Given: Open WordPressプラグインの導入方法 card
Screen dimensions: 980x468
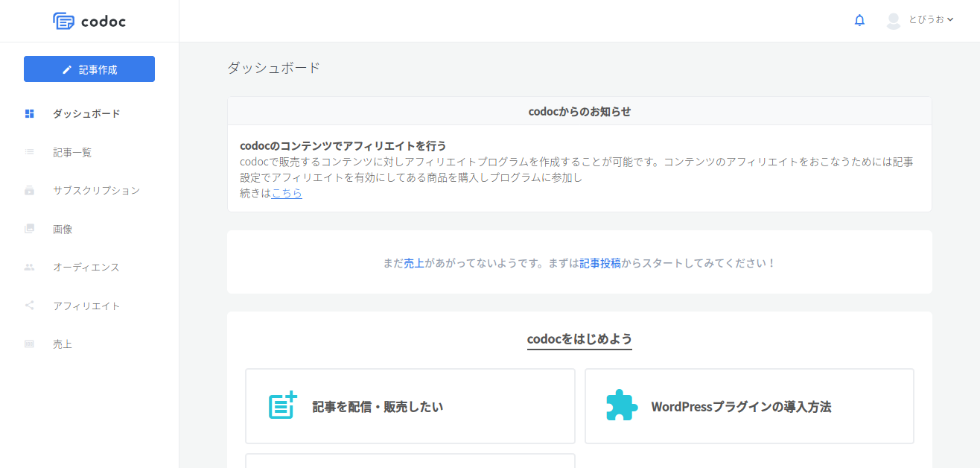Looking at the screenshot, I should 749,406.
